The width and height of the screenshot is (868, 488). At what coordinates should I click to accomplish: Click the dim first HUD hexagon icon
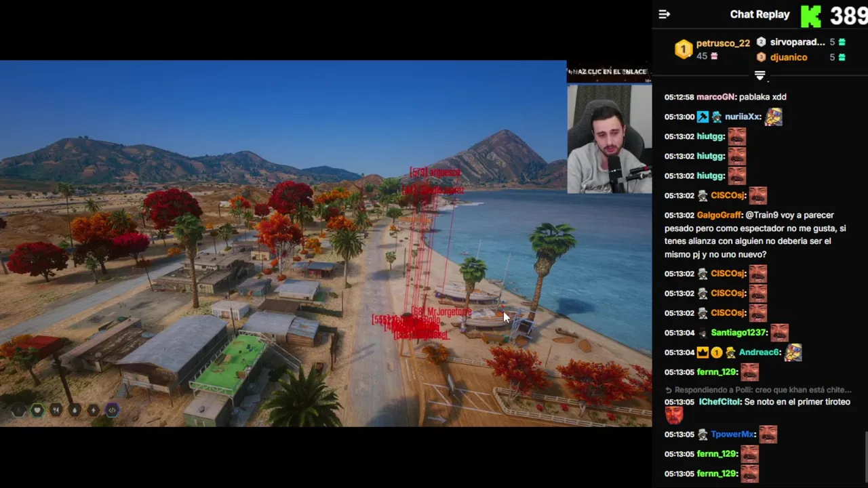click(x=18, y=410)
